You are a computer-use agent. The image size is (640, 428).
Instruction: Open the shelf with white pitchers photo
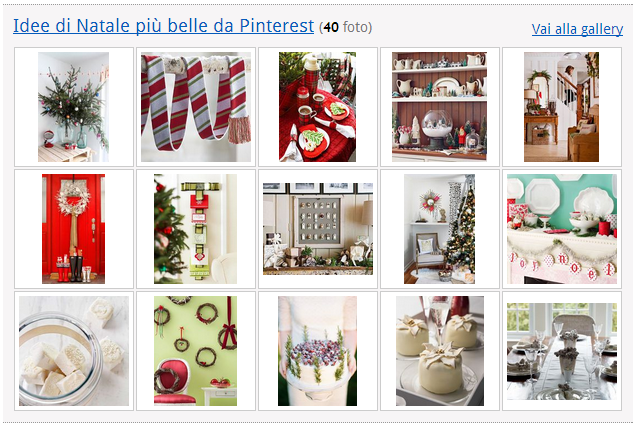(x=440, y=107)
